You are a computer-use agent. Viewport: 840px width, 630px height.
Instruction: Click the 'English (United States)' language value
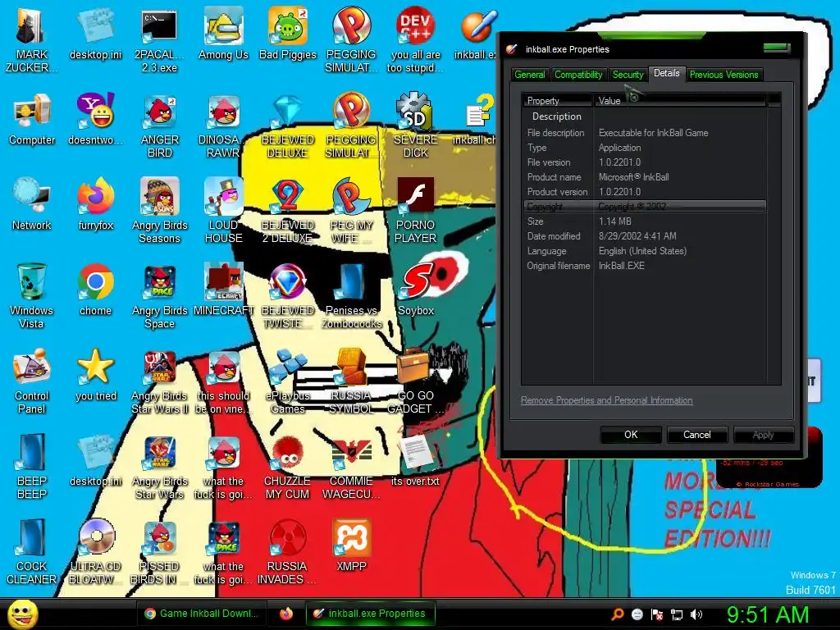tap(642, 251)
